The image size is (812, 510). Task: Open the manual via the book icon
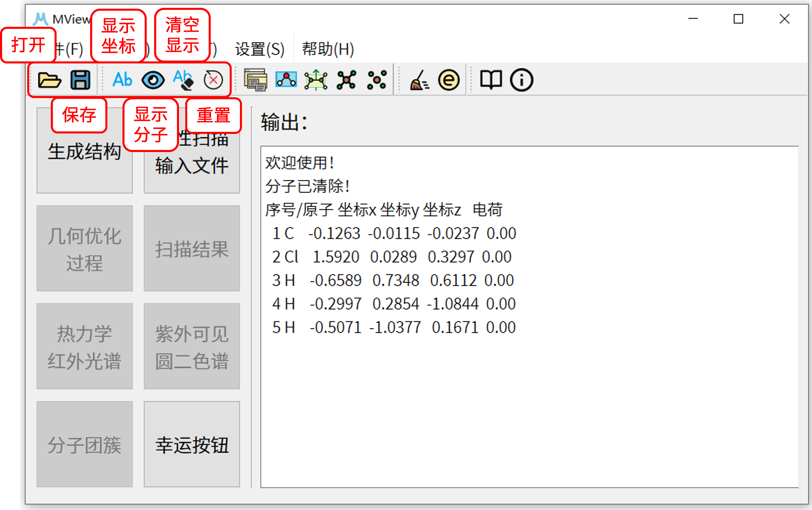pyautogui.click(x=491, y=80)
